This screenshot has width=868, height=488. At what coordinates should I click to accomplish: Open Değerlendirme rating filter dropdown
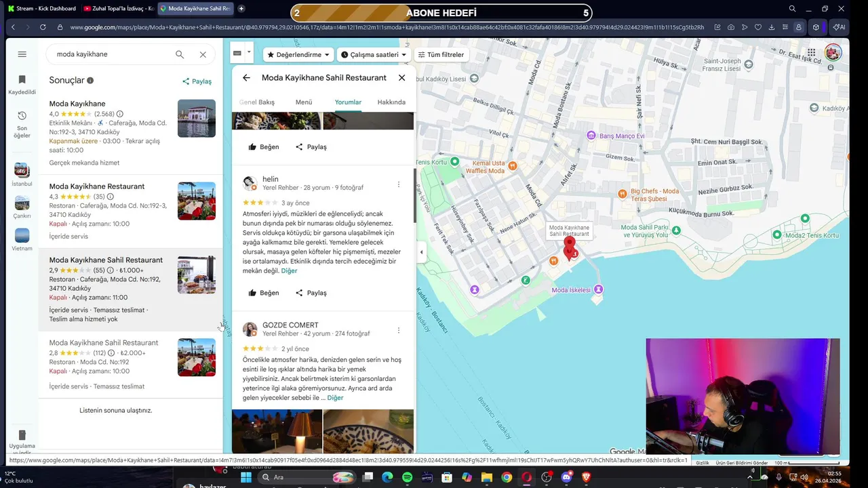click(298, 54)
